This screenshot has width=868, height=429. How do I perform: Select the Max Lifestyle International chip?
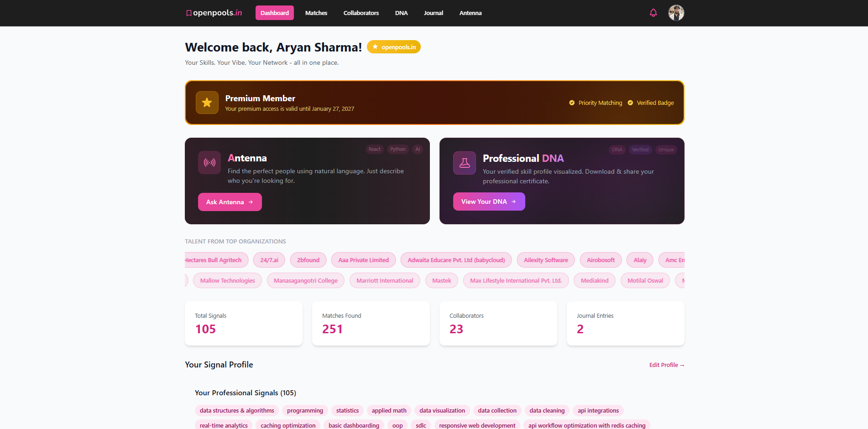516,281
